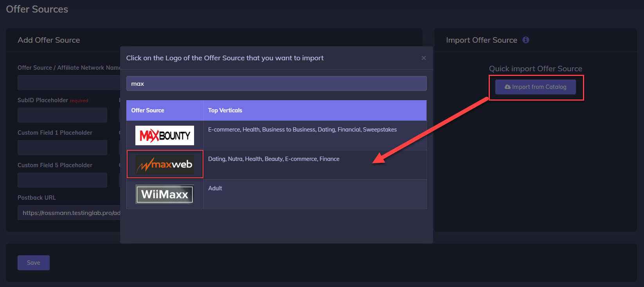Choose the WiiMaxx logo
Viewport: 644px width, 287px height.
(165, 194)
